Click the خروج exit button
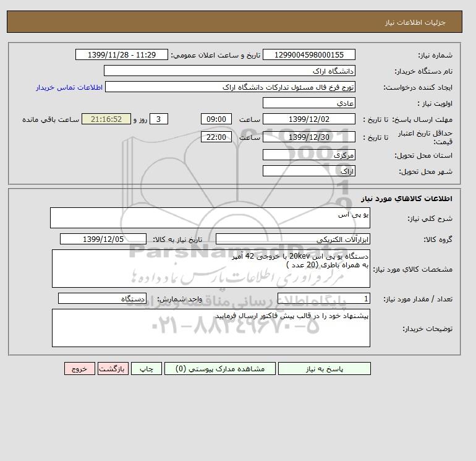The image size is (476, 461). (80, 368)
